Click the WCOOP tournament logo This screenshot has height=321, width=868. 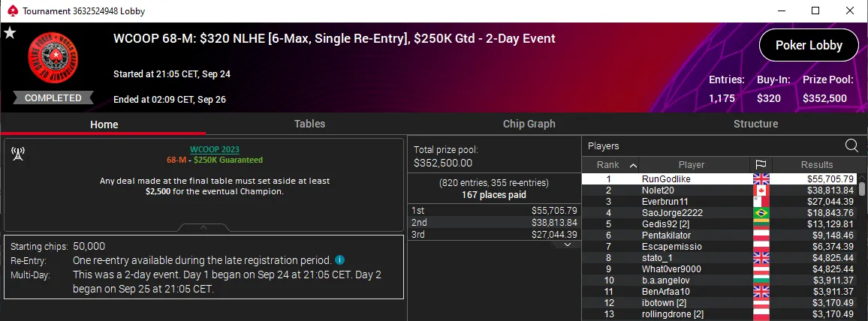[x=52, y=60]
